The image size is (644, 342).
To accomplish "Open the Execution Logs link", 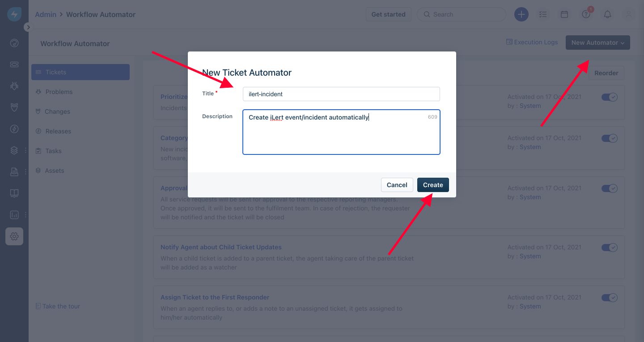I will (532, 42).
